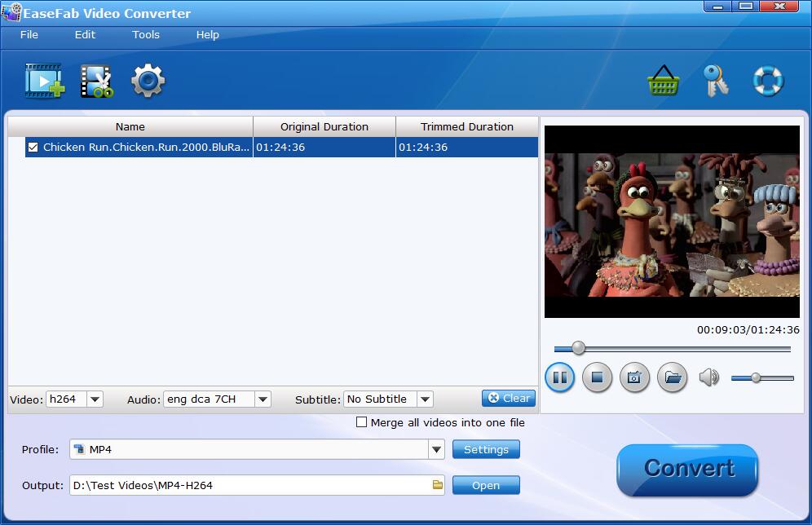Screen dimensions: 812x525
Task: Click the shopping basket Buy icon
Action: (664, 81)
